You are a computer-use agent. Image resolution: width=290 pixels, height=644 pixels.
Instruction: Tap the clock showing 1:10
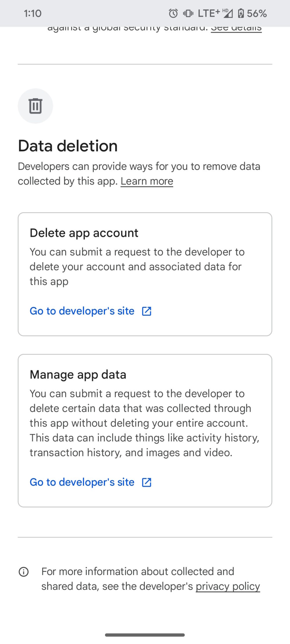click(x=32, y=13)
